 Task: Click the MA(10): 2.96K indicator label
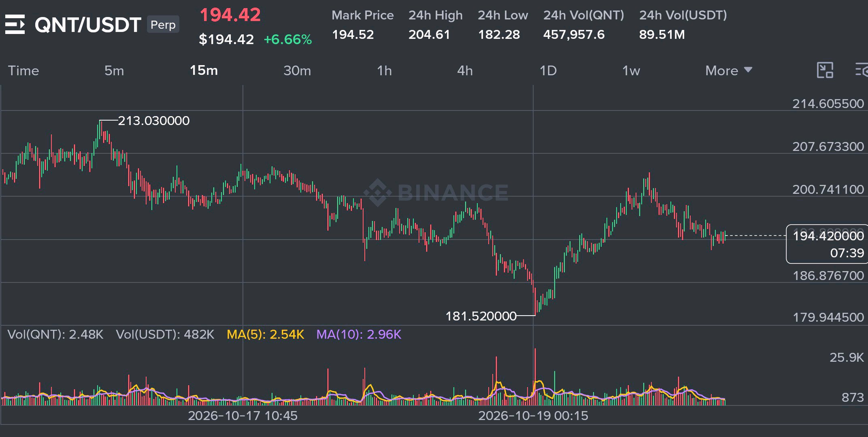pyautogui.click(x=359, y=334)
